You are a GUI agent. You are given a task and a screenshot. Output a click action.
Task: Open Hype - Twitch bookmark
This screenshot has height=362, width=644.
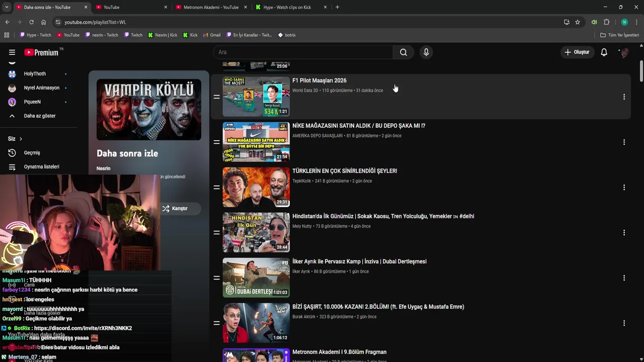[x=35, y=35]
